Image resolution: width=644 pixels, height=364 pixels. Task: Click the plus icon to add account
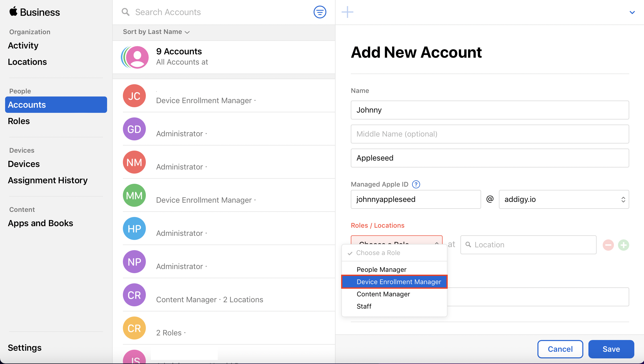347,12
